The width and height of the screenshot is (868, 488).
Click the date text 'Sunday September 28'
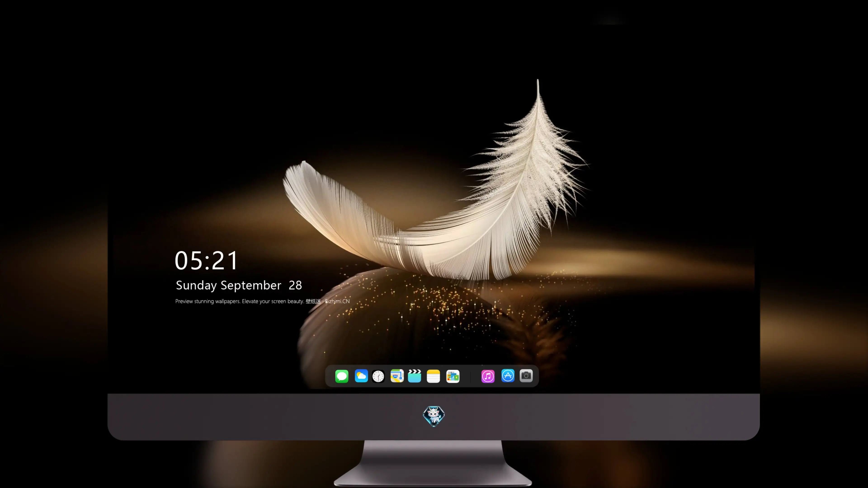click(x=239, y=286)
